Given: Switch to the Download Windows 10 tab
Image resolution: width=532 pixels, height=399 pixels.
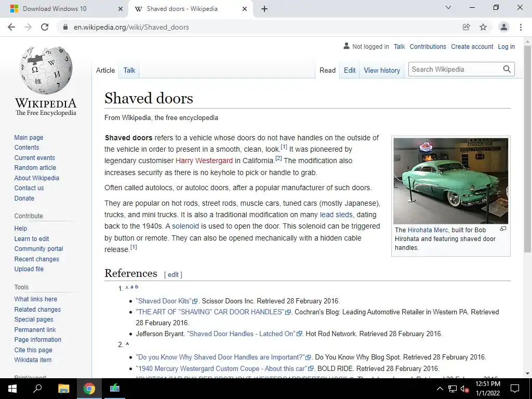Looking at the screenshot, I should tap(64, 9).
